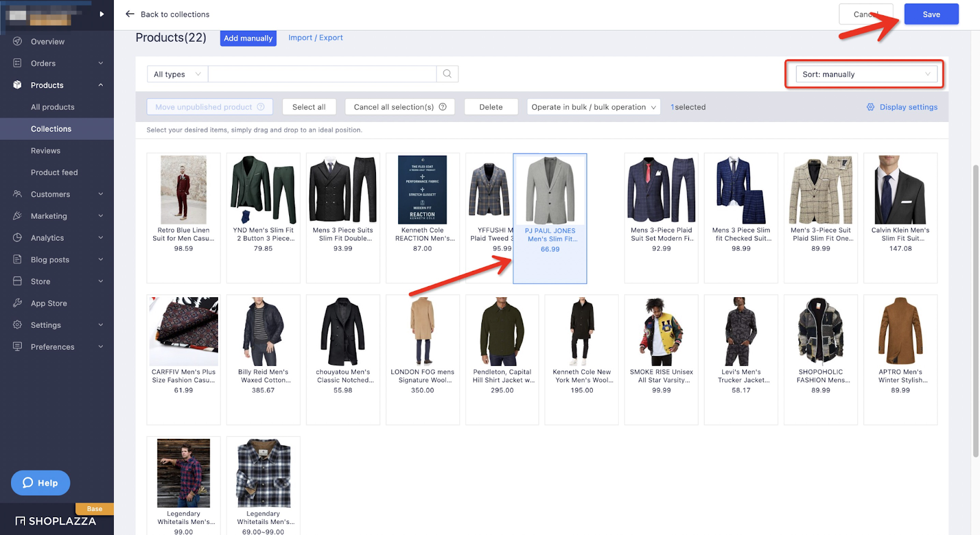980x535 pixels.
Task: Expand the Analytics menu
Action: coord(100,238)
